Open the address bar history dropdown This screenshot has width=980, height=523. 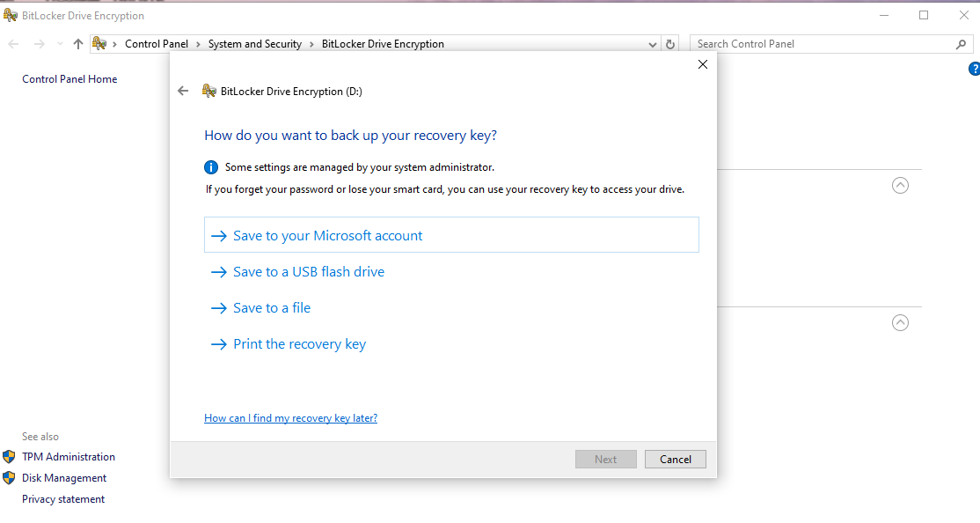click(653, 44)
